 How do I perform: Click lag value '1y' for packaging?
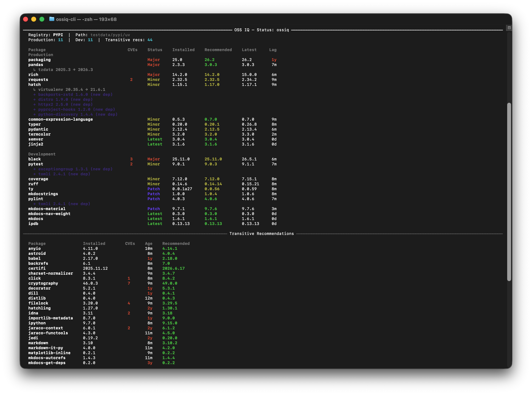(274, 60)
